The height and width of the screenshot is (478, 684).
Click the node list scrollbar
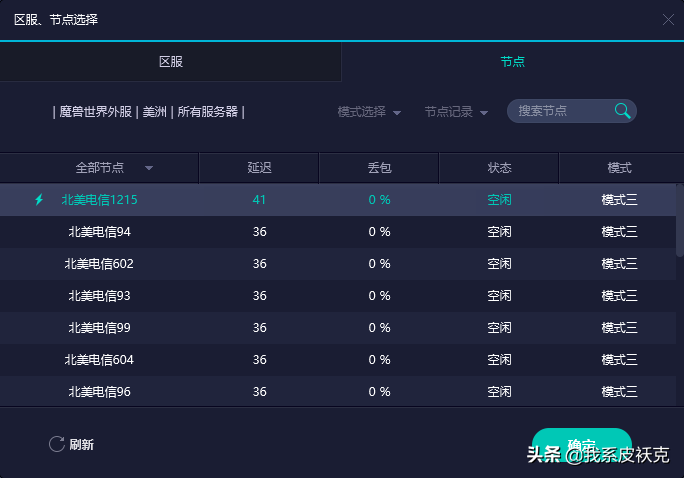coord(680,220)
